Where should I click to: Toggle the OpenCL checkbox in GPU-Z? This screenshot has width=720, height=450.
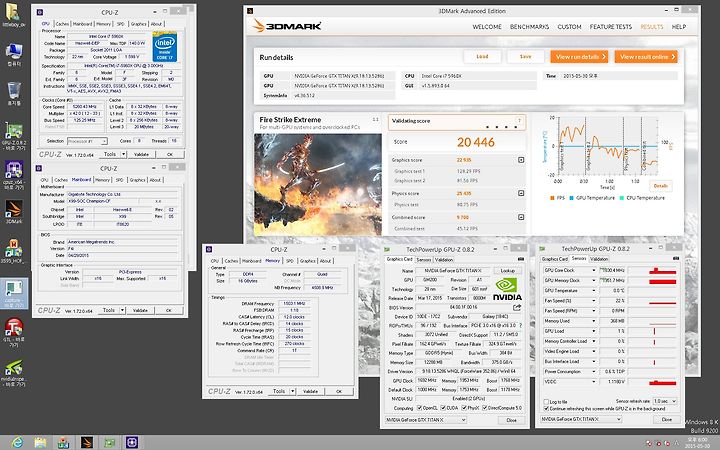tap(419, 408)
